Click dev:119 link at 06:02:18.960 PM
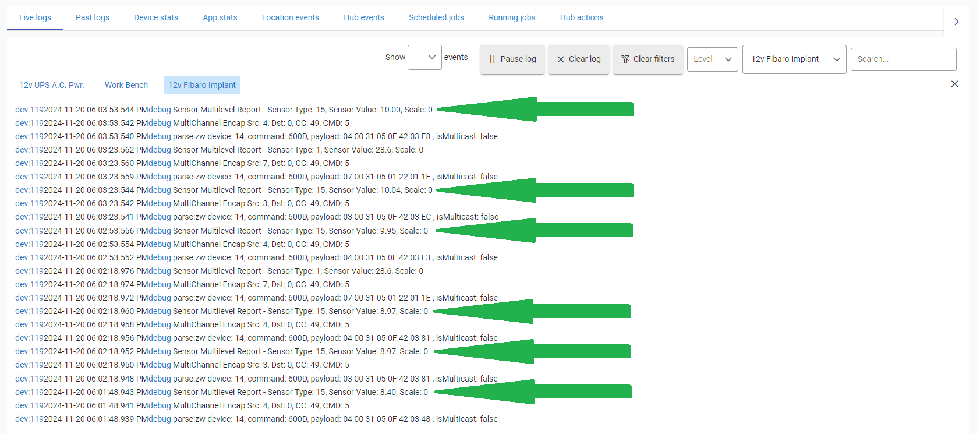Screen dimensions: 980x434 click(29, 311)
